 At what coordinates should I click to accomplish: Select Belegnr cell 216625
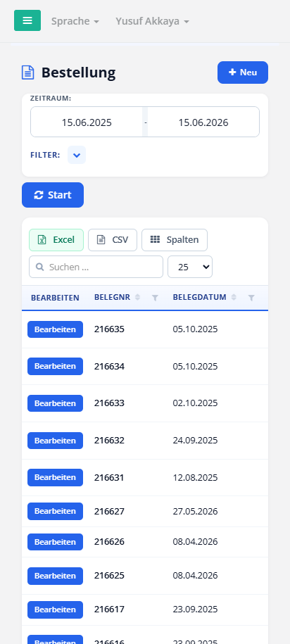point(109,576)
